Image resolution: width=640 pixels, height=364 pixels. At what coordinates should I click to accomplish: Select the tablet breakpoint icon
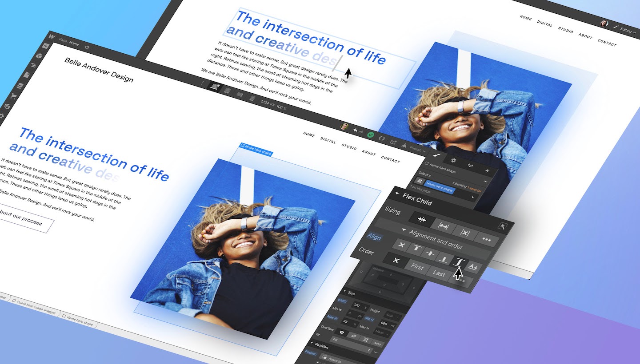[227, 91]
